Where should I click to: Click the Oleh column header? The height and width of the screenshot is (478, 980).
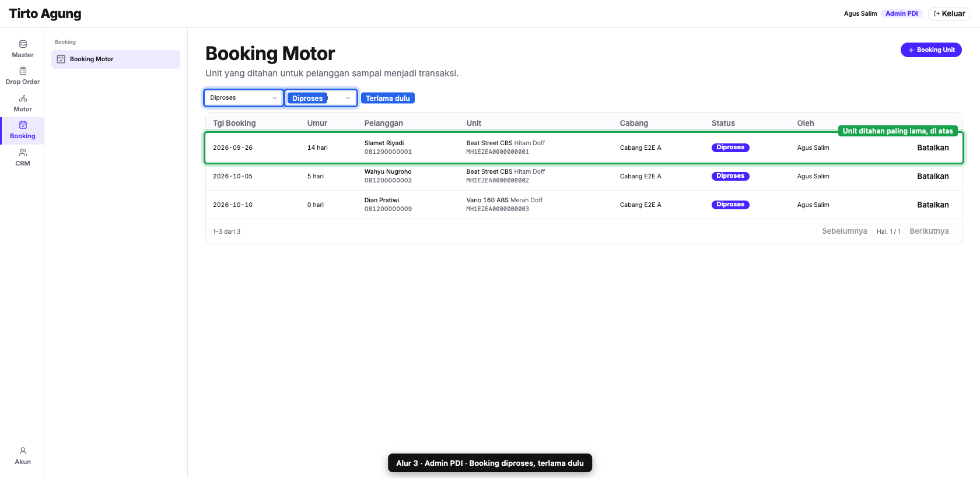point(806,123)
